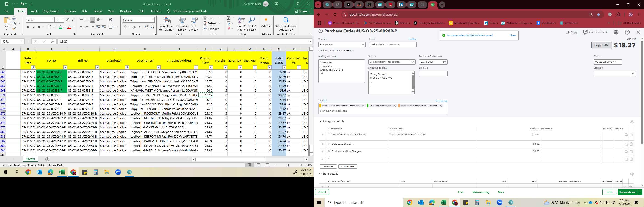Switch to Page Layout view in Excel
This screenshot has height=207, width=644.
coord(258,165)
